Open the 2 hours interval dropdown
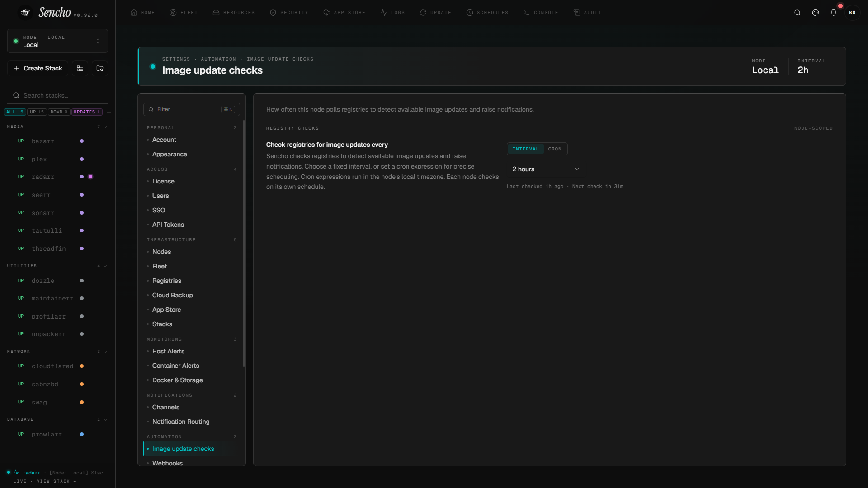Screen dimensions: 868x488 pos(545,169)
